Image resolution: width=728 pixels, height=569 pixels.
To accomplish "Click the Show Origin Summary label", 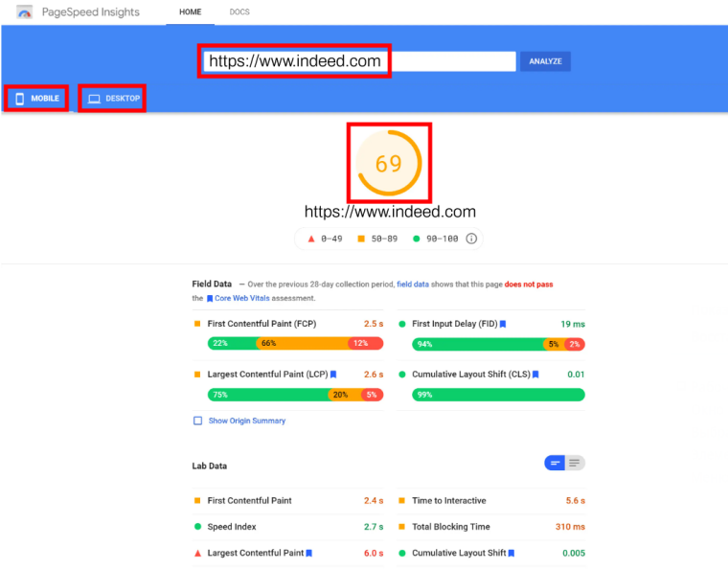I will 247,421.
